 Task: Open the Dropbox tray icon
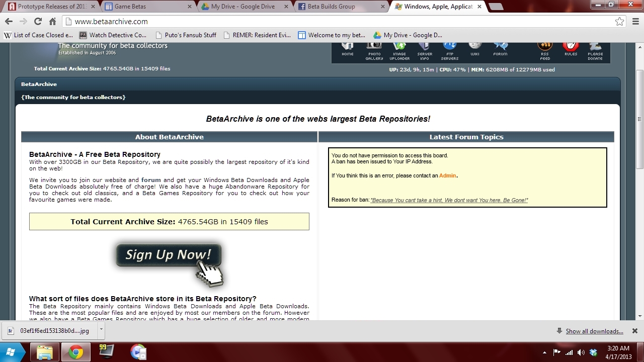click(593, 352)
